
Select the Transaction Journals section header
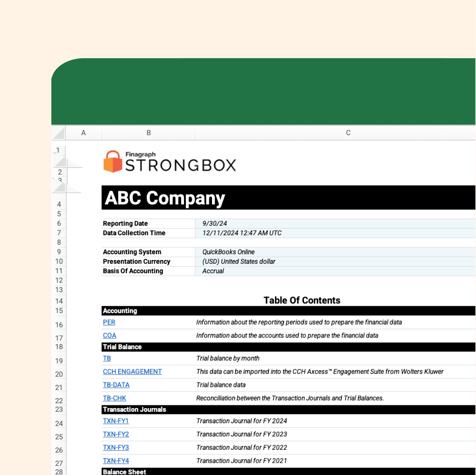click(288, 410)
